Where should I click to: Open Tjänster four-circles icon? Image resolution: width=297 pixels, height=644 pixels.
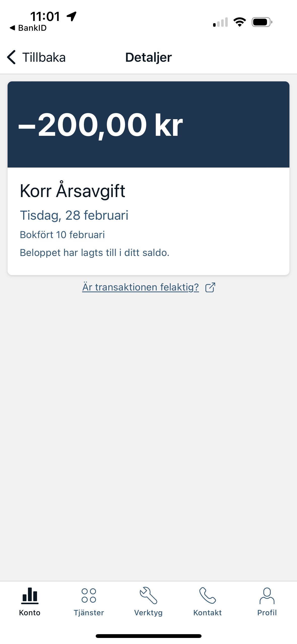point(89,596)
